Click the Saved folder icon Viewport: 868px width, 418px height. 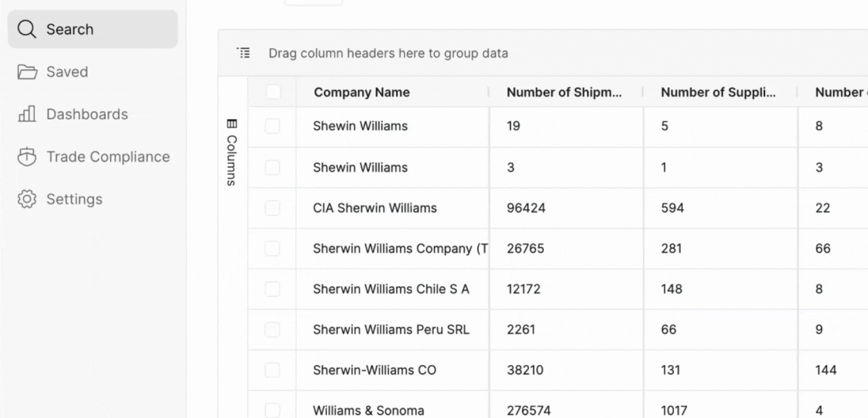(26, 72)
